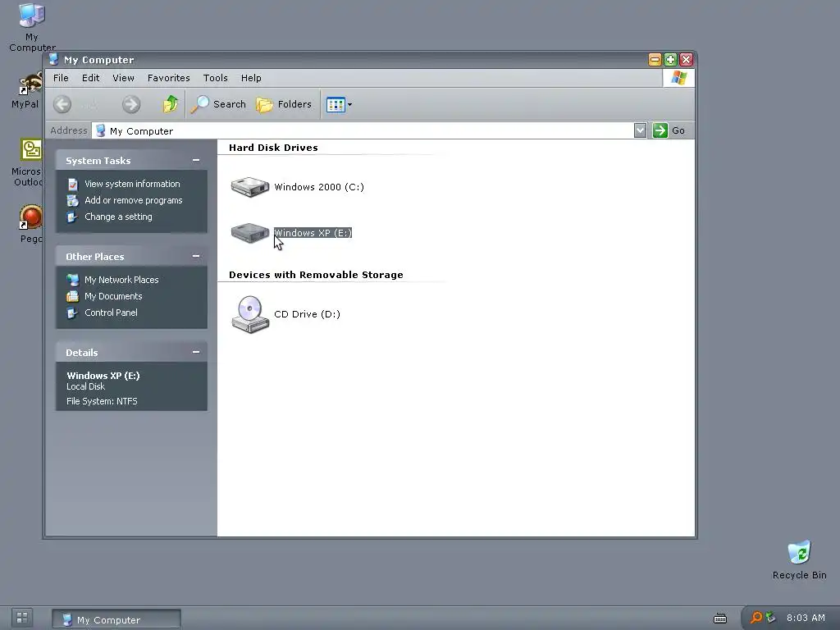Minimize the My Computer window
This screenshot has width=840, height=630.
click(655, 59)
